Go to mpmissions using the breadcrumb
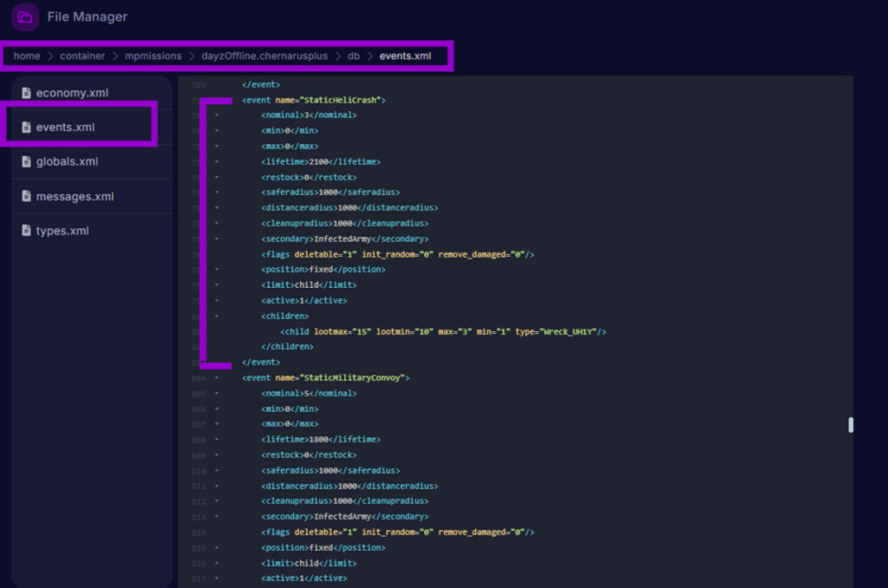This screenshot has width=888, height=588. click(x=153, y=56)
